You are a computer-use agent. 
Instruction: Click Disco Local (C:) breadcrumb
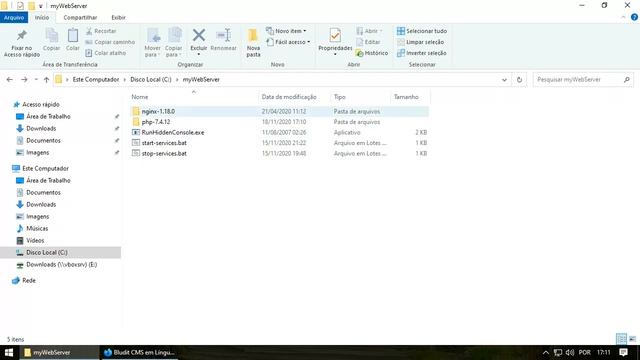click(x=151, y=80)
